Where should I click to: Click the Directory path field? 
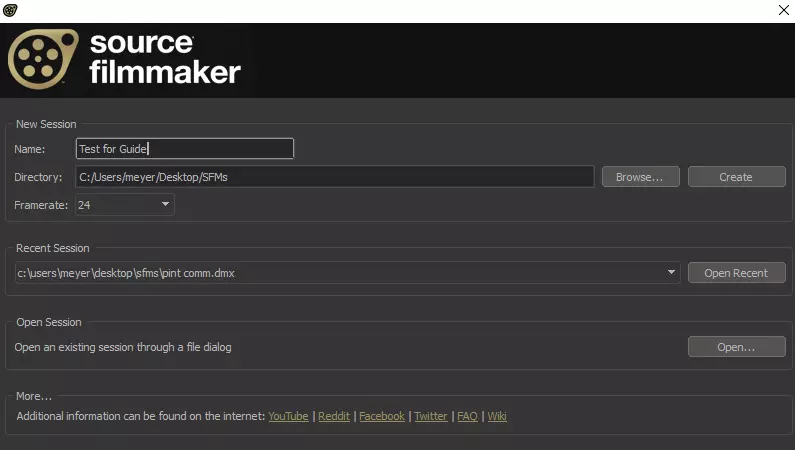(x=335, y=177)
